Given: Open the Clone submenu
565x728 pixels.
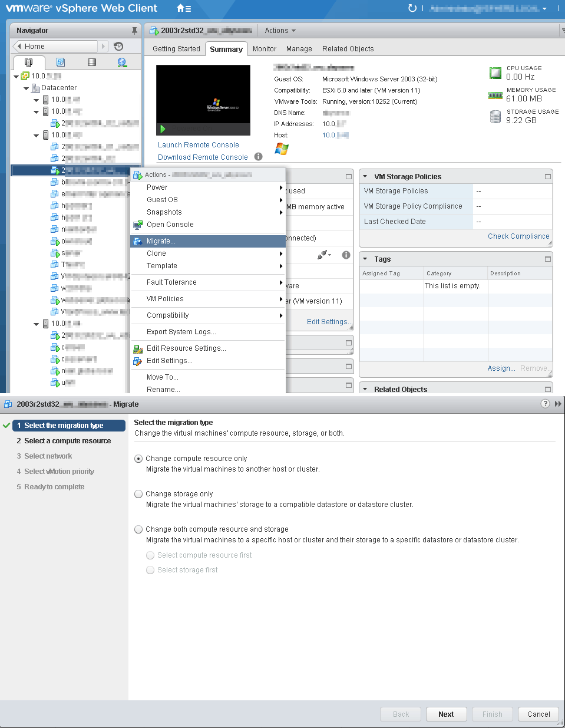Looking at the screenshot, I should 208,253.
